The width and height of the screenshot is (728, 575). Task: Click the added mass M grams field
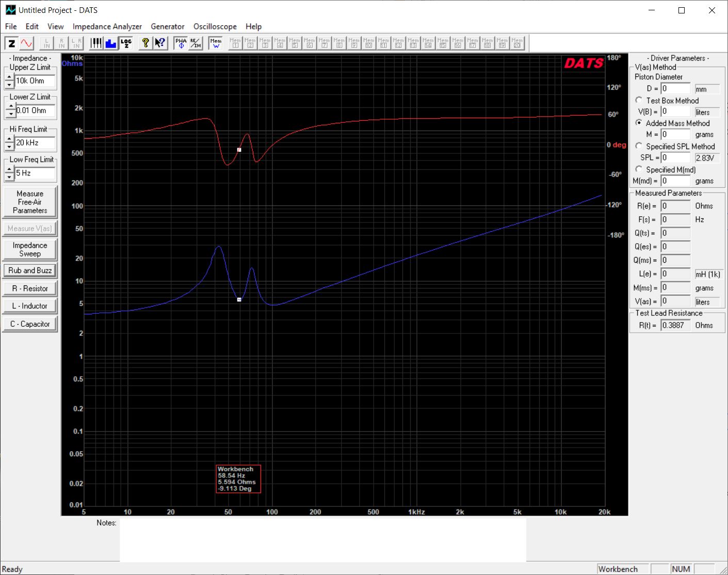tap(676, 134)
